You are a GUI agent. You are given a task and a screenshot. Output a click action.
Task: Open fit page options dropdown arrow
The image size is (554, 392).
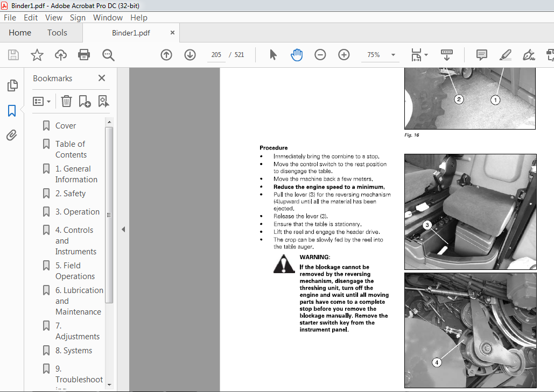pos(426,55)
